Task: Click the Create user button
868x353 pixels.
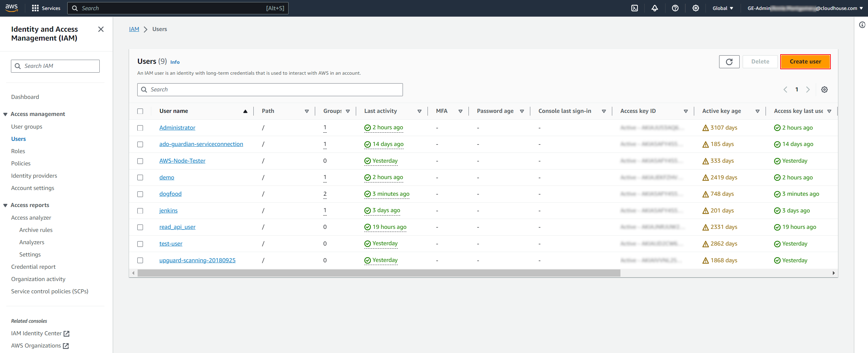Action: click(805, 62)
